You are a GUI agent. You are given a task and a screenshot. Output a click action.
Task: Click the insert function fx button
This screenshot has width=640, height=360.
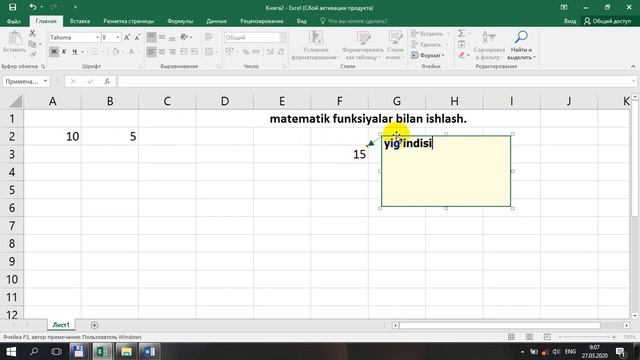click(x=107, y=81)
